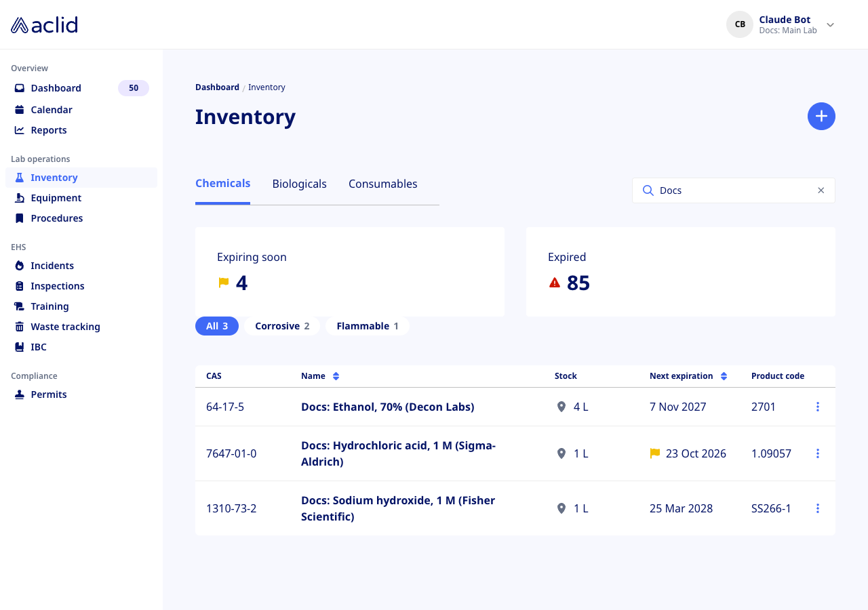This screenshot has height=610, width=868.
Task: Click the Permits stamp icon
Action: tap(20, 394)
